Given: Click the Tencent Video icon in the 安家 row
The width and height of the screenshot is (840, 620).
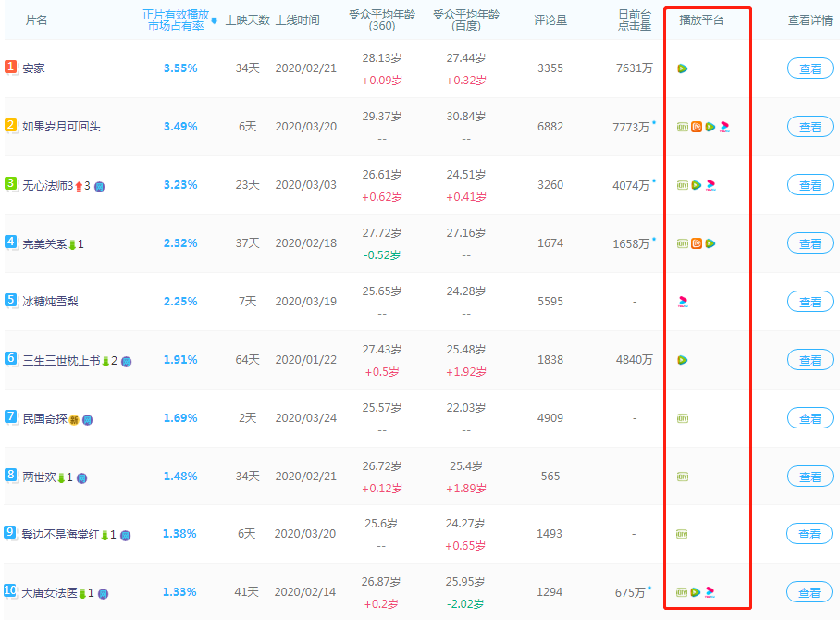Looking at the screenshot, I should click(683, 68).
